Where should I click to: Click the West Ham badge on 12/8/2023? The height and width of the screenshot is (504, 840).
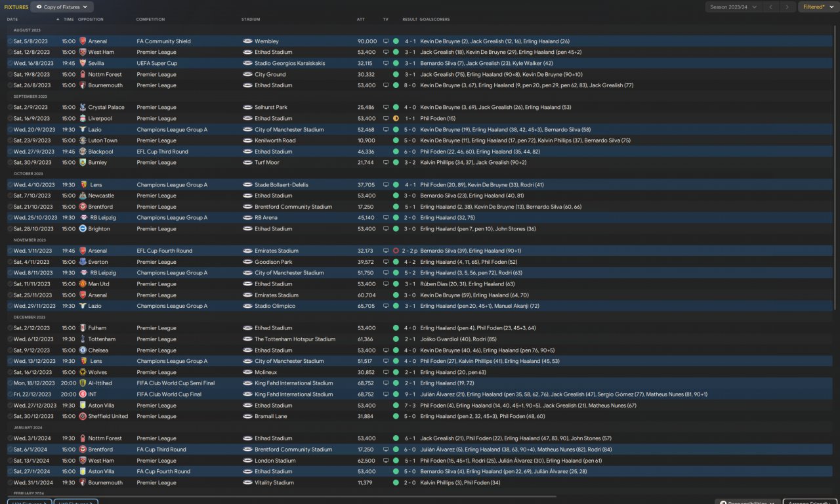pos(83,52)
